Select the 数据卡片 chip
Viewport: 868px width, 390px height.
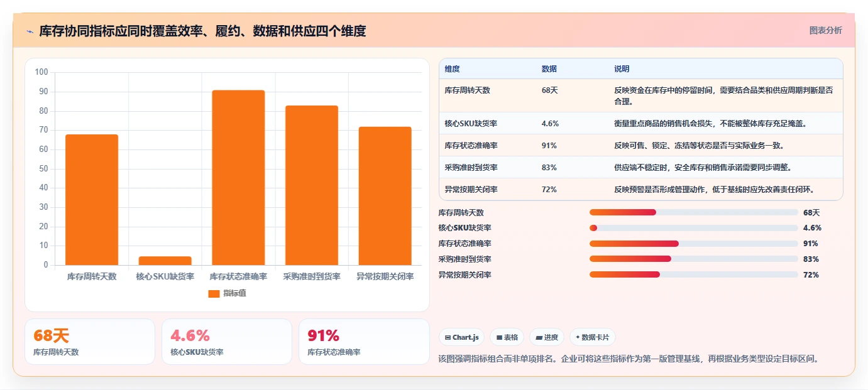tap(593, 337)
